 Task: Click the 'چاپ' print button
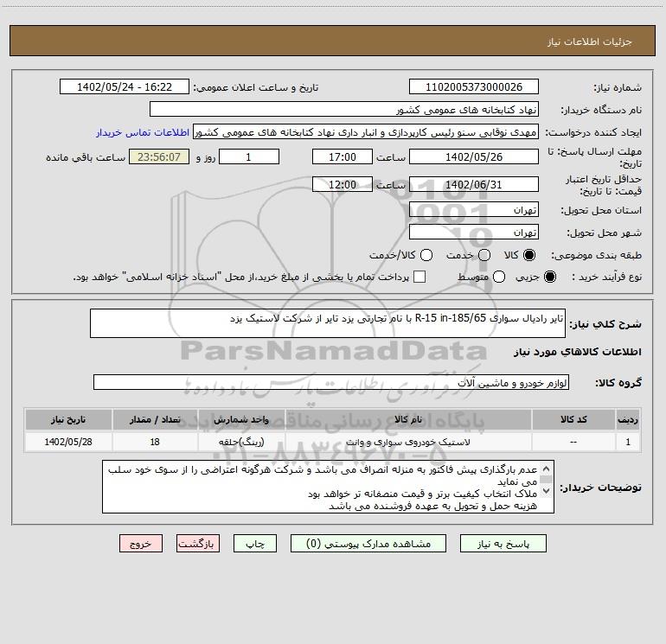pyautogui.click(x=255, y=544)
